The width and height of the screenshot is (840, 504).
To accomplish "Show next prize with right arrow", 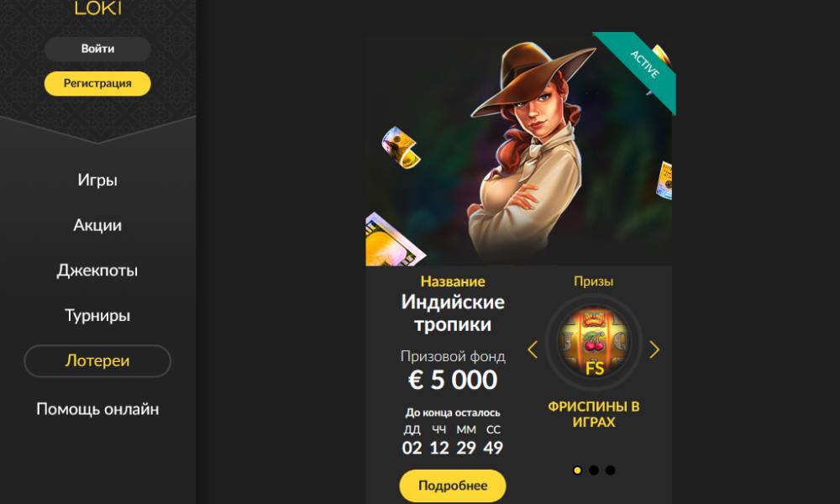I will (x=654, y=349).
